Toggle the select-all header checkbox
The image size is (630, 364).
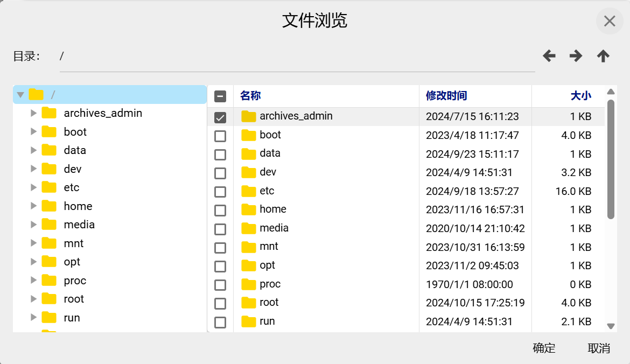(220, 96)
